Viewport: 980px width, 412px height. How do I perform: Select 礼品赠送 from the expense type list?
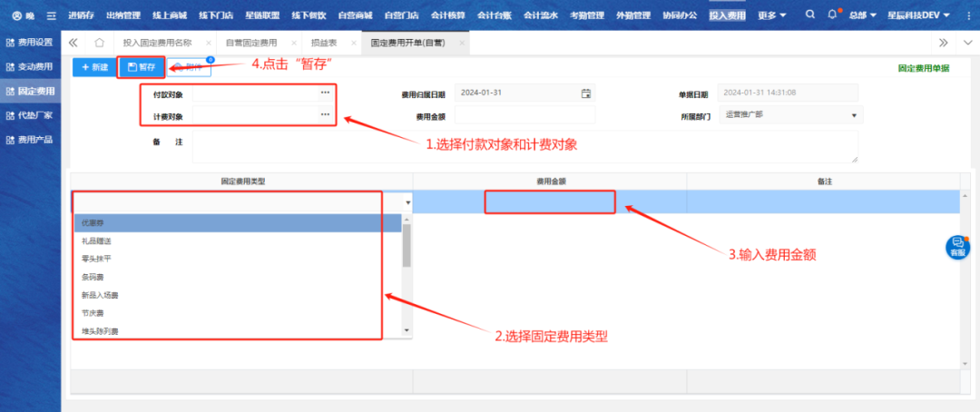pos(96,240)
